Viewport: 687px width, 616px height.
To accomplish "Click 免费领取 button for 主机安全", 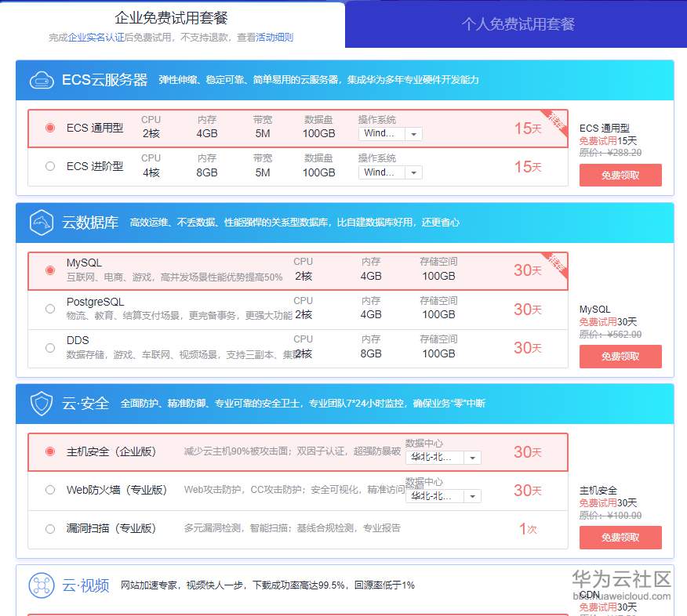I will (620, 537).
